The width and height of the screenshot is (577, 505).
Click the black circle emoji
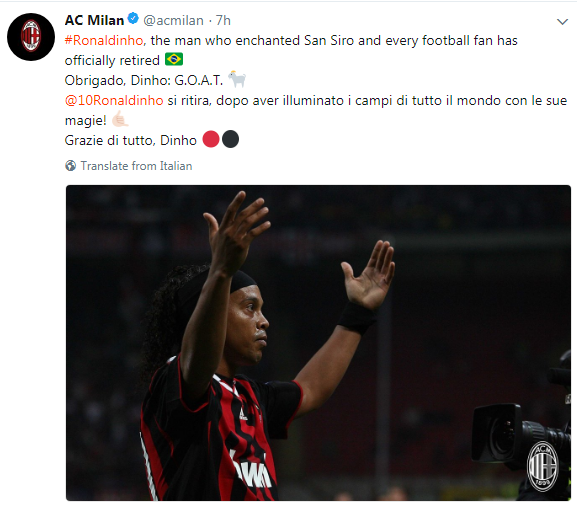pos(230,139)
